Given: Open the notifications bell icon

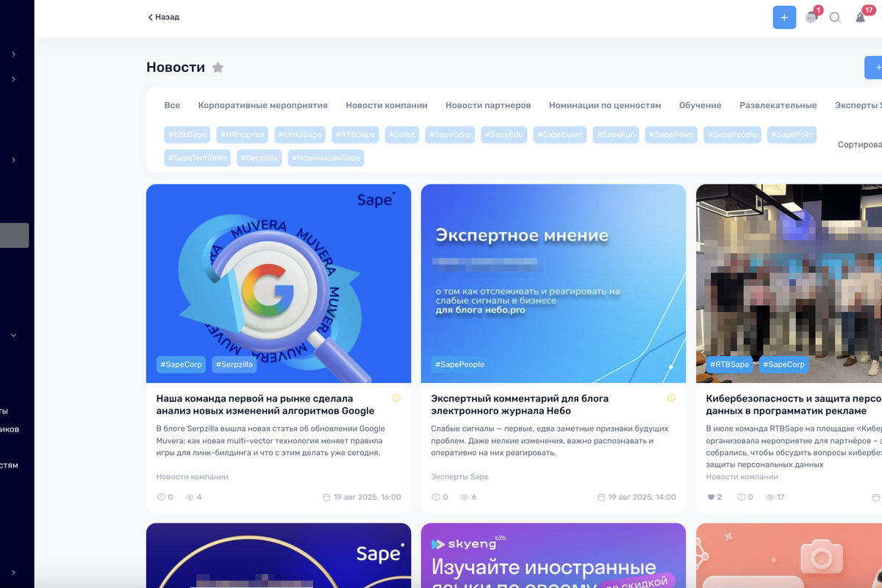Looking at the screenshot, I should pyautogui.click(x=860, y=18).
